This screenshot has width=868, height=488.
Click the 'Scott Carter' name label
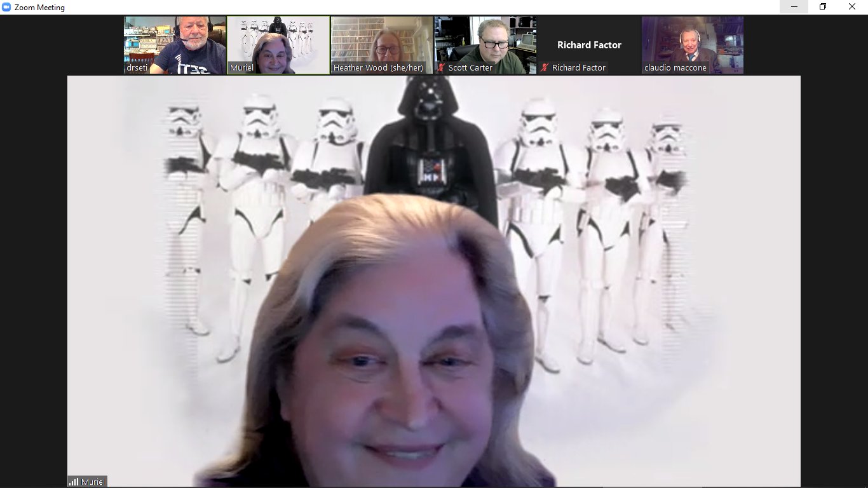coord(470,68)
